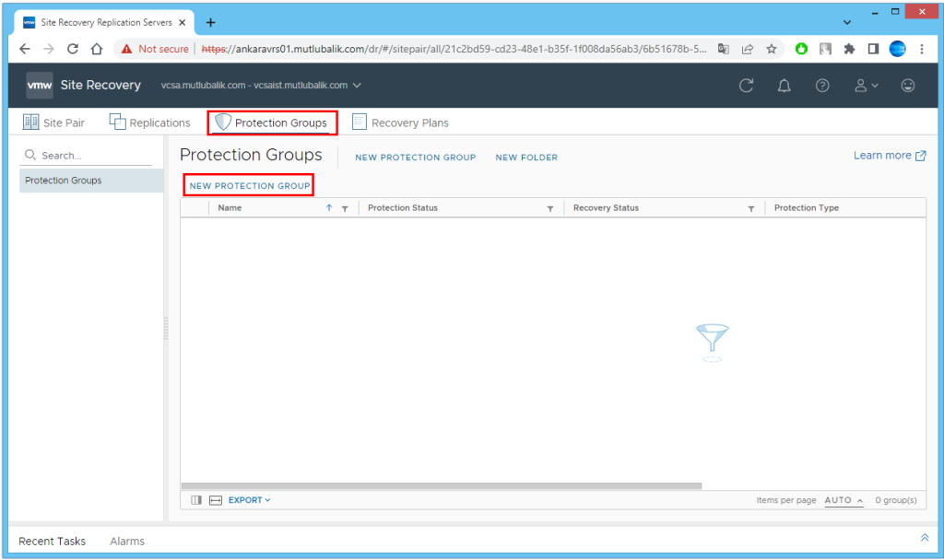The height and width of the screenshot is (560, 944).
Task: Click the browser forward arrow
Action: [49, 49]
